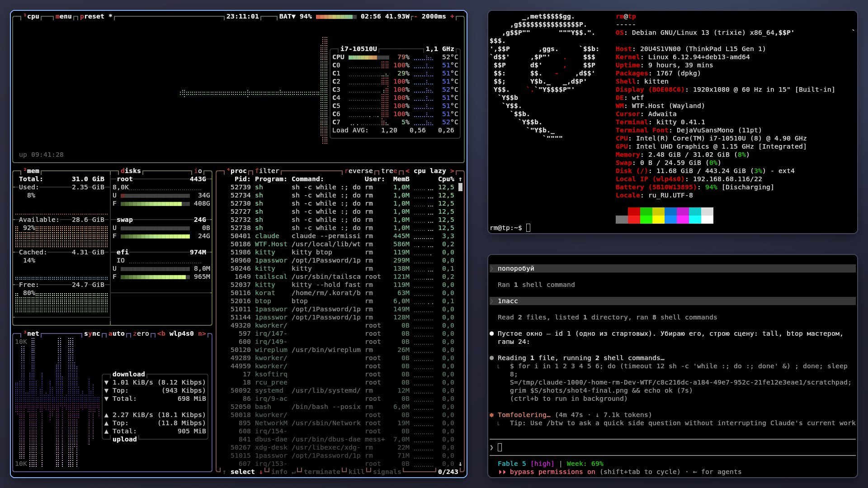Viewport: 868px width, 488px height.
Task: Click signals button in proc footer
Action: [x=387, y=472]
